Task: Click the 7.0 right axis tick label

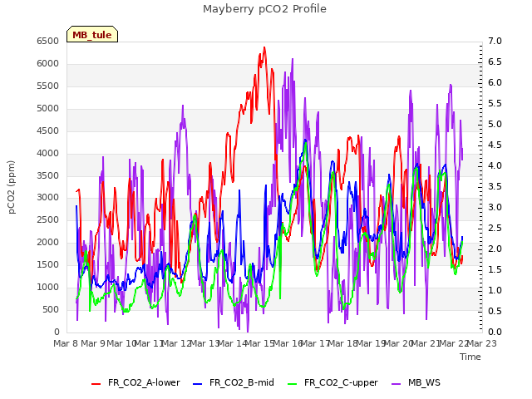Action: pos(495,41)
